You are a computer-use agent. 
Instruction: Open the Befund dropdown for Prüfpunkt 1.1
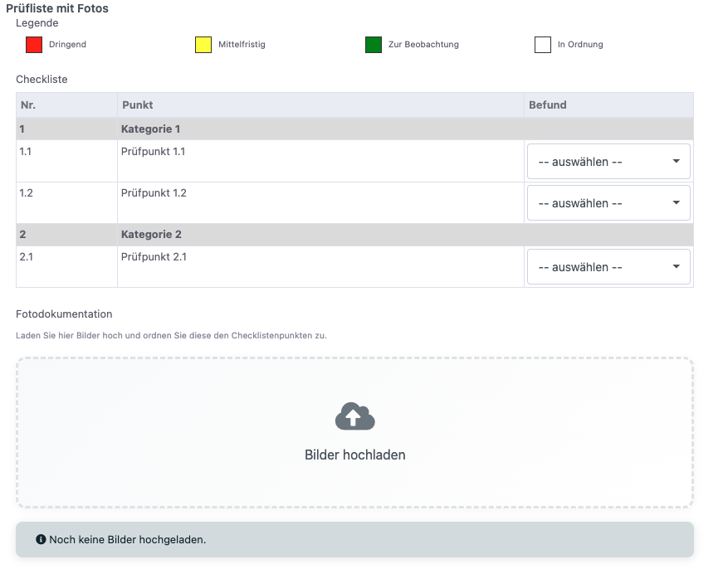click(x=608, y=162)
